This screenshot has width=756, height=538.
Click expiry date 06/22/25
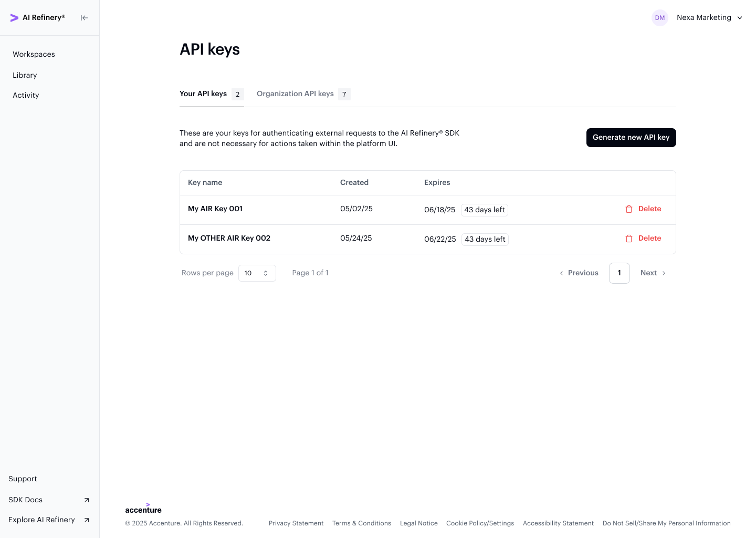[x=440, y=239]
